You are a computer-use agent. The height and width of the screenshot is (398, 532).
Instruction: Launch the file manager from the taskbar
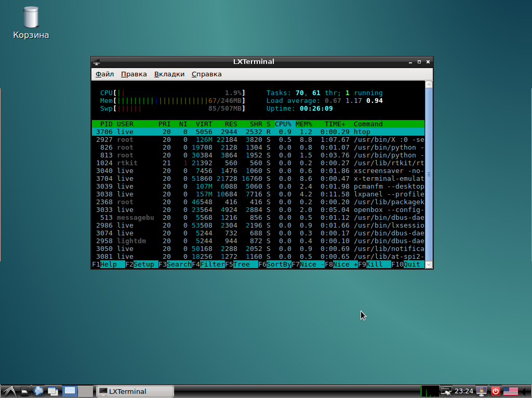24,391
